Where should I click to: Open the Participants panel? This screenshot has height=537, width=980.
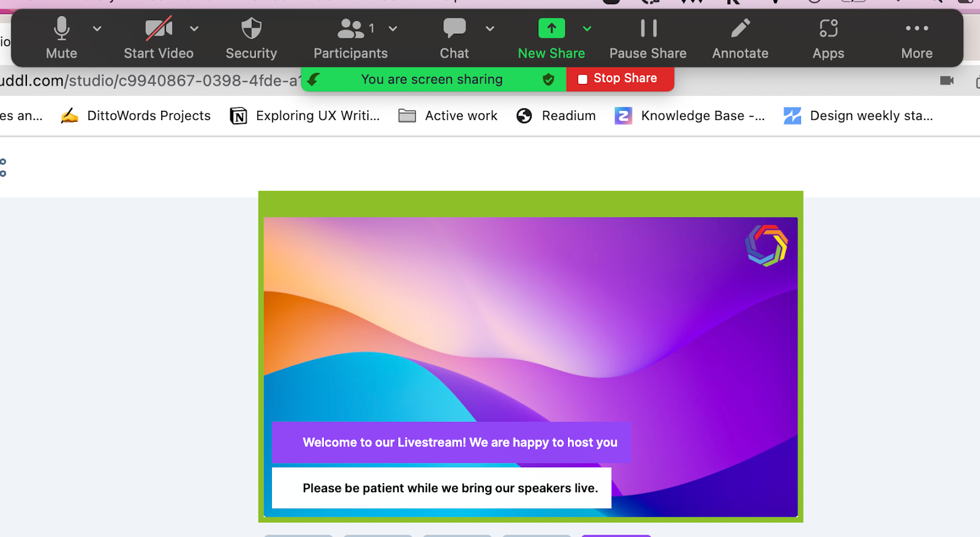tap(350, 38)
